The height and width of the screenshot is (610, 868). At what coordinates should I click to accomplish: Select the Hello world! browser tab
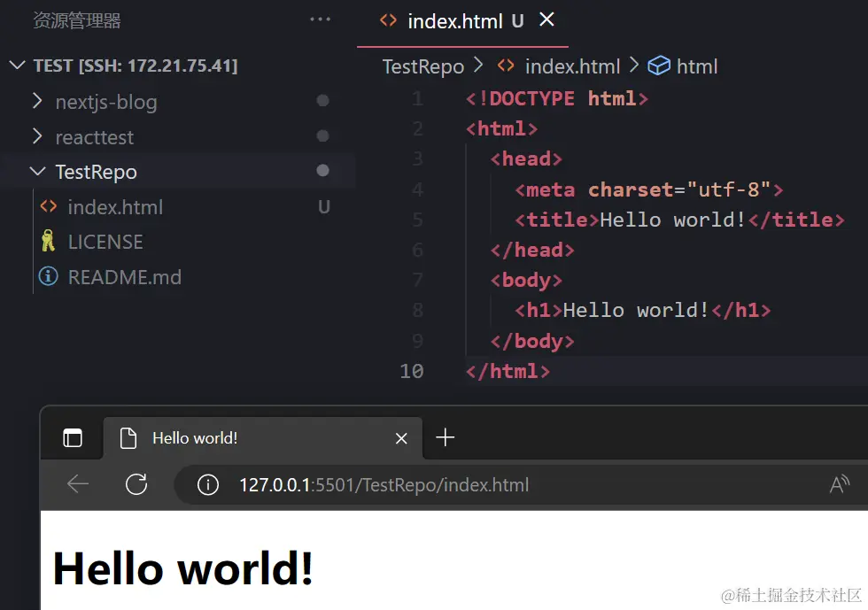point(263,438)
